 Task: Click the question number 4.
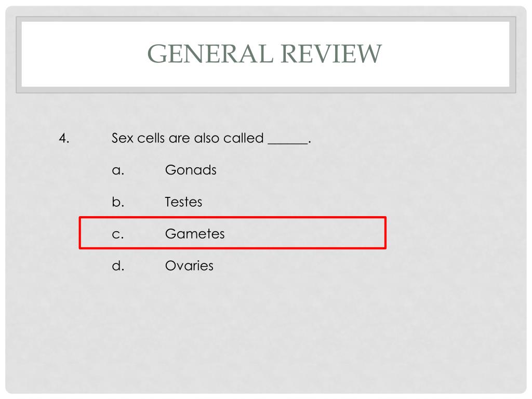pos(64,138)
